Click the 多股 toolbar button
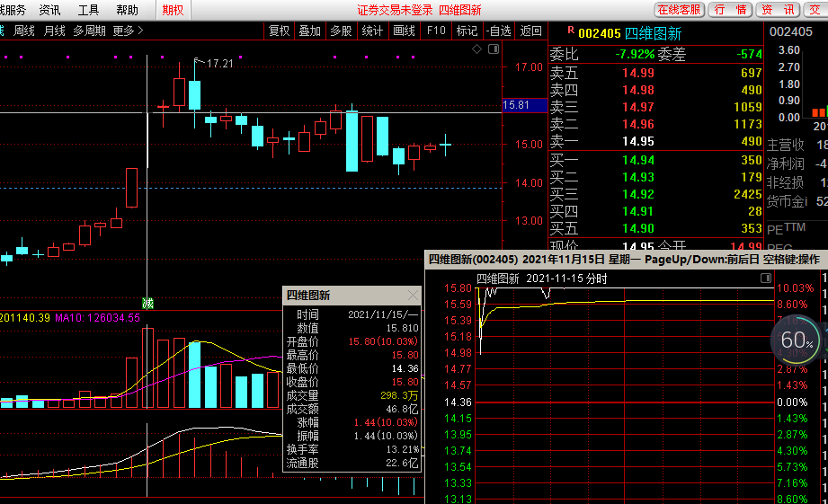828x504 pixels. coord(341,31)
